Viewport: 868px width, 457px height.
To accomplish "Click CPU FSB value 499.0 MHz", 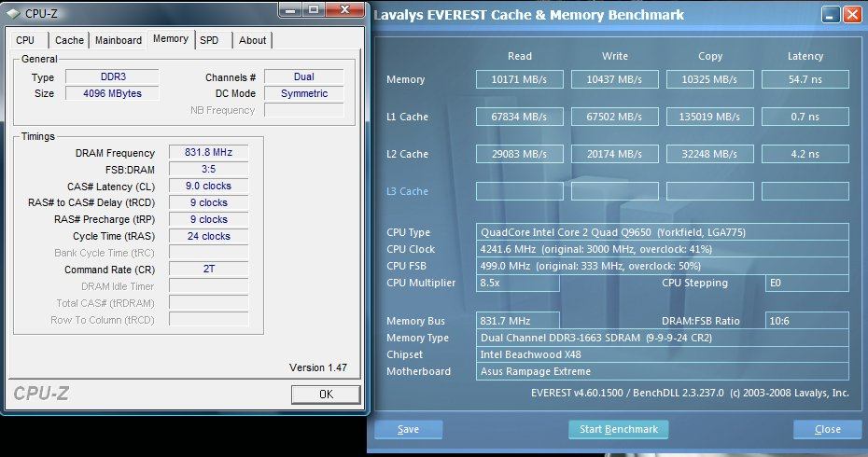I will pos(662,266).
